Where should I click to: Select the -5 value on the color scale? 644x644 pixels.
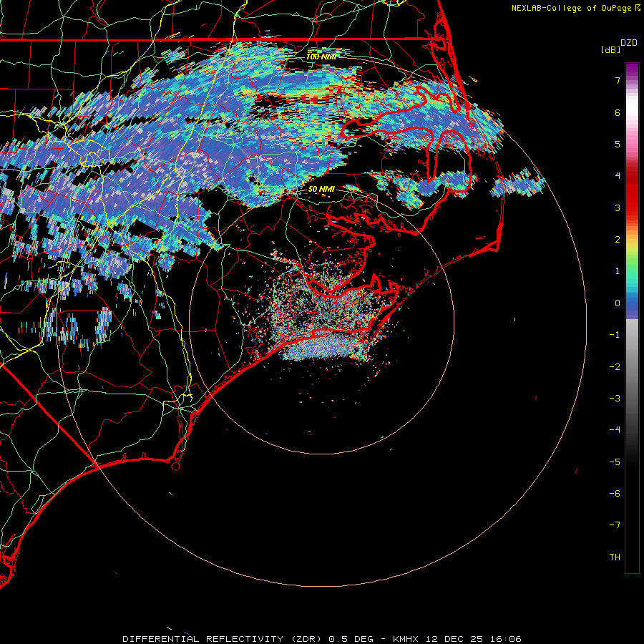point(615,462)
